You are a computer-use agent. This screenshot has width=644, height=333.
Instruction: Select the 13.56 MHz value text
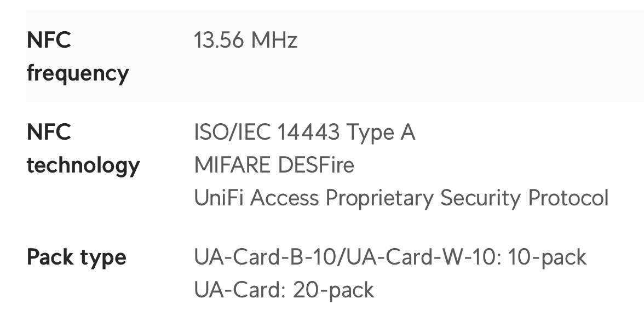click(x=245, y=40)
